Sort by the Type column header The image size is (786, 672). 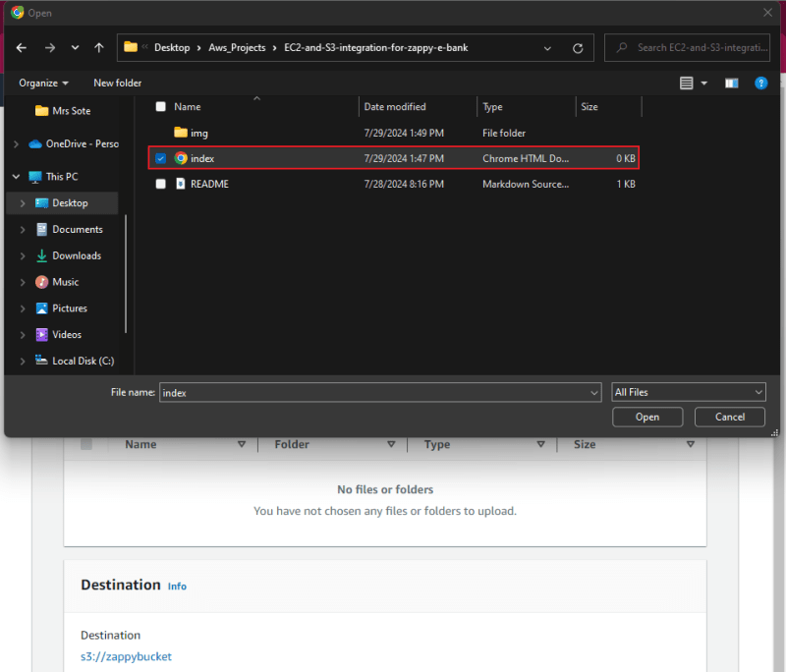point(492,107)
